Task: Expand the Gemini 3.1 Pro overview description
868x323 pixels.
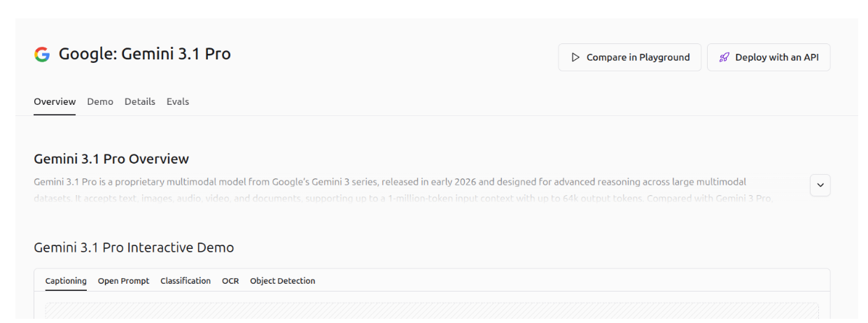Action: (820, 185)
